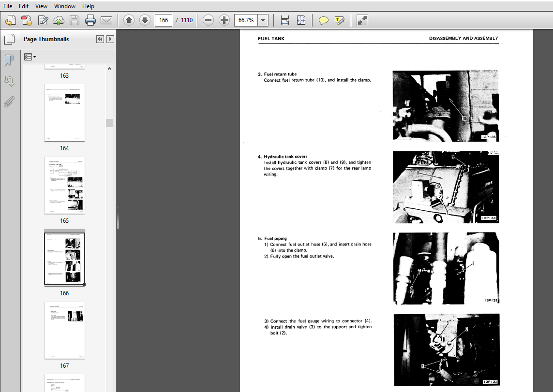Select the page 164 thumbnail
Screen dimensions: 553x392
pyautogui.click(x=64, y=113)
